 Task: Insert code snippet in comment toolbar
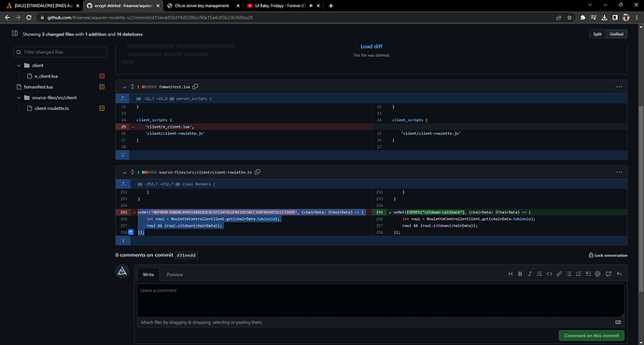(x=549, y=274)
